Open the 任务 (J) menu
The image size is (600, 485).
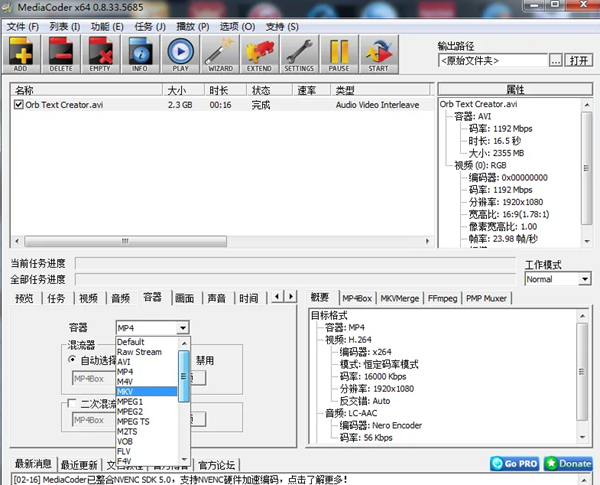(150, 27)
